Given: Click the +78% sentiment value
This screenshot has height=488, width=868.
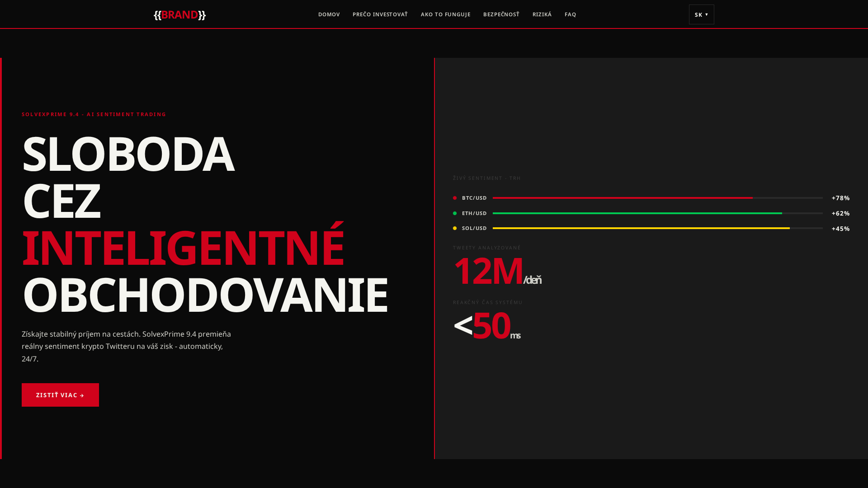Looking at the screenshot, I should tap(840, 198).
